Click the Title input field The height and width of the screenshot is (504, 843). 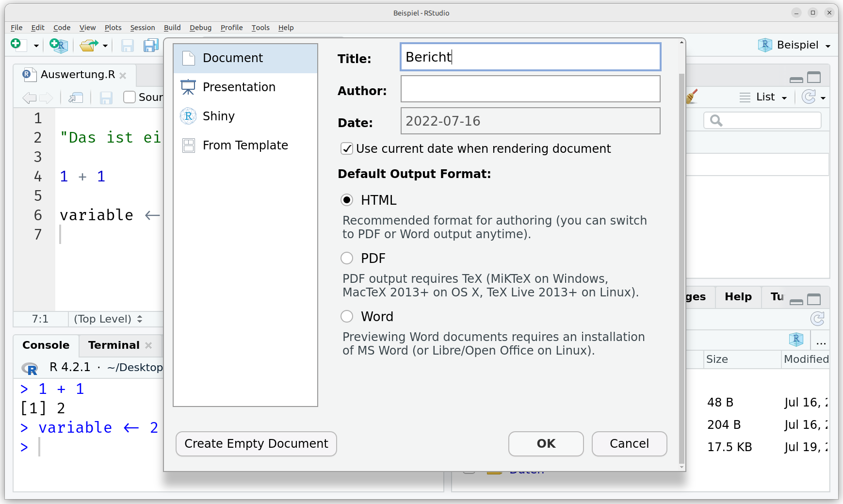coord(530,57)
